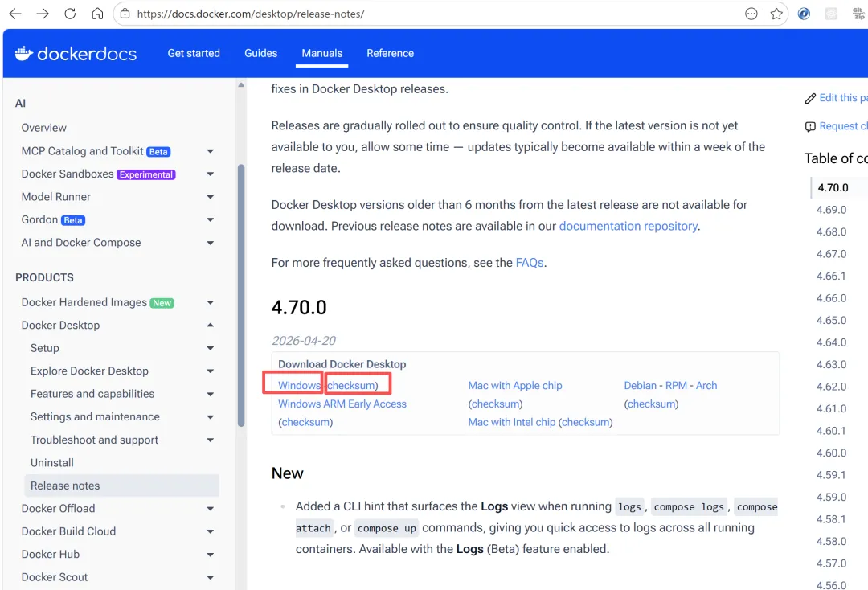Expand Docker Build Cloud arrow

(x=211, y=531)
